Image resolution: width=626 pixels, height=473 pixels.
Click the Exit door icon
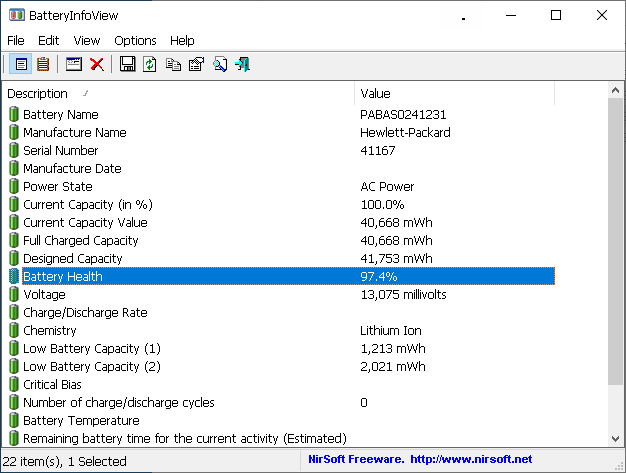(x=242, y=65)
